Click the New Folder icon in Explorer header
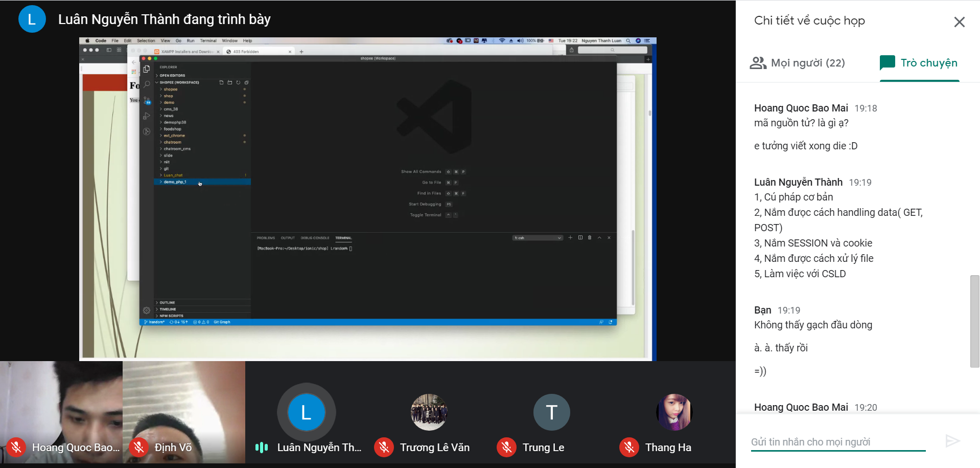The width and height of the screenshot is (980, 468). 229,82
